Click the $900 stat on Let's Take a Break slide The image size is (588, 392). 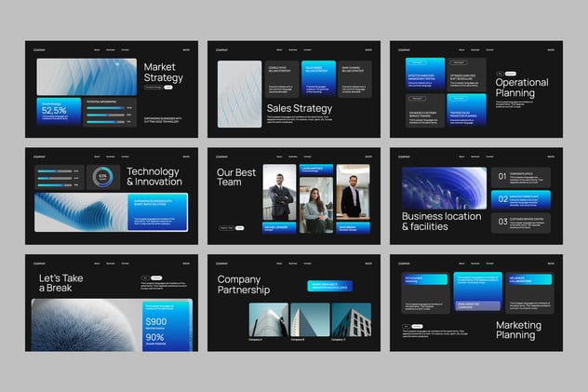click(x=155, y=322)
